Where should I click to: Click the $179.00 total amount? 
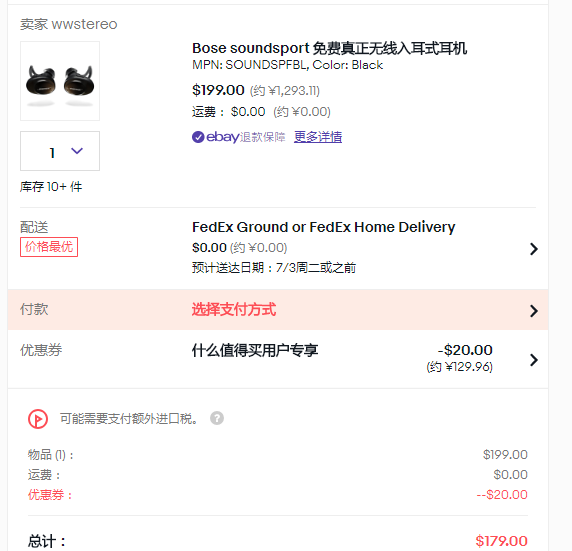(x=502, y=541)
